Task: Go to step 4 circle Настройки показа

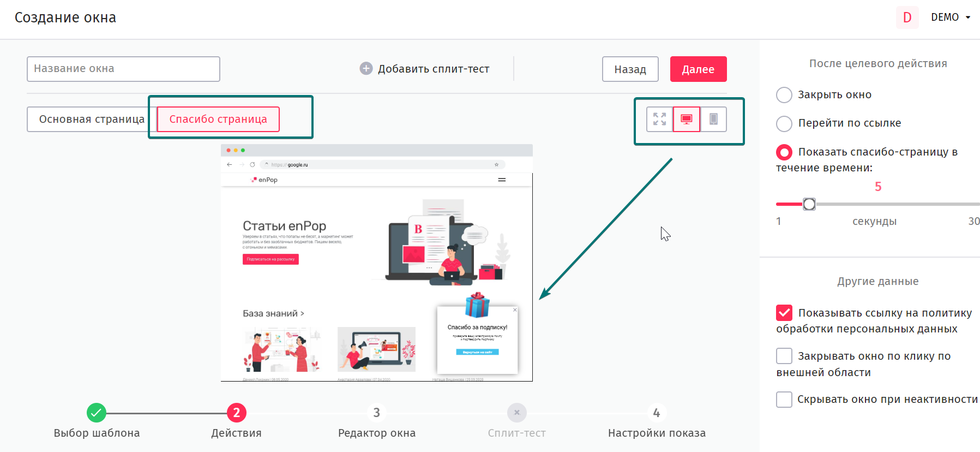Action: pos(657,413)
